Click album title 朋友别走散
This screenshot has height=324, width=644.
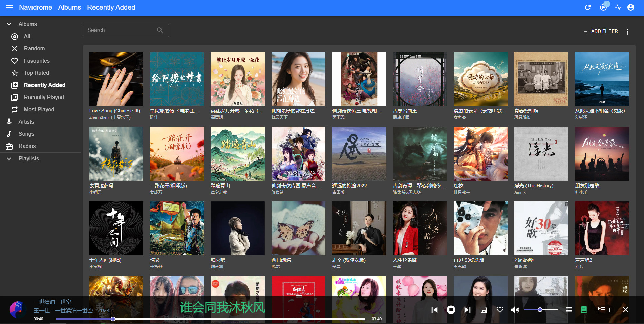tap(587, 186)
